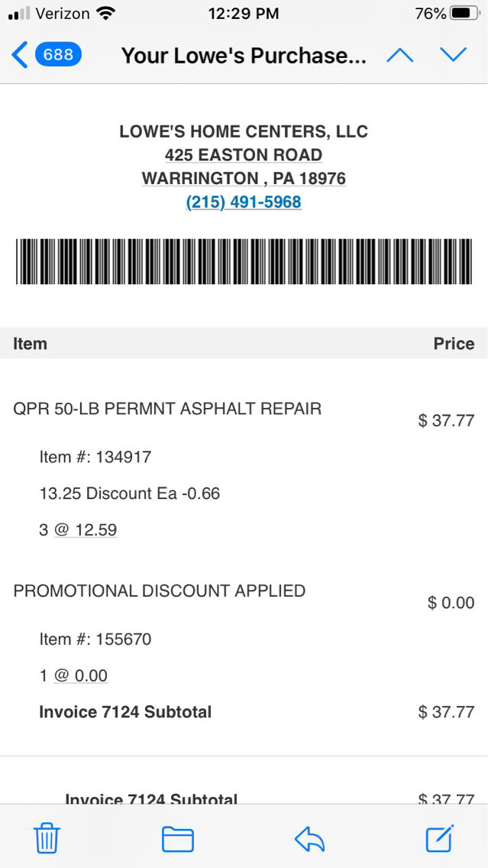The width and height of the screenshot is (488, 868).
Task: Tap the Wi-Fi icon in status bar
Action: (x=106, y=14)
